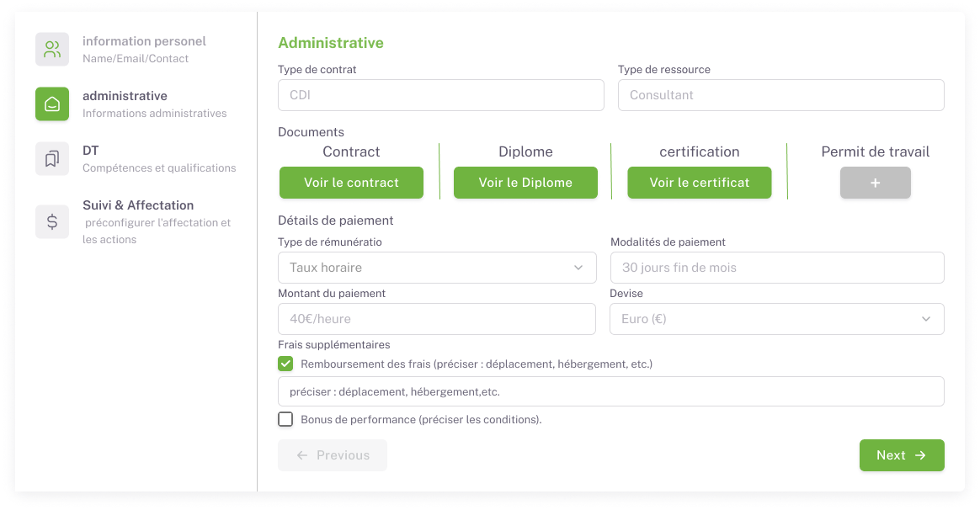Click the Voir le certificat button
Image resolution: width=980 pixels, height=510 pixels.
(700, 183)
